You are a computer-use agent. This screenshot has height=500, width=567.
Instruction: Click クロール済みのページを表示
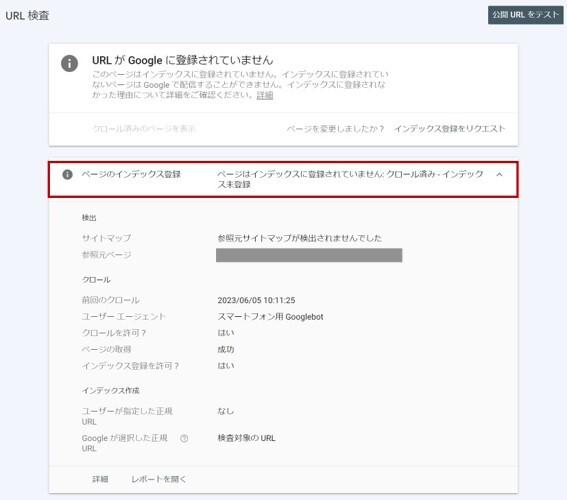click(144, 129)
